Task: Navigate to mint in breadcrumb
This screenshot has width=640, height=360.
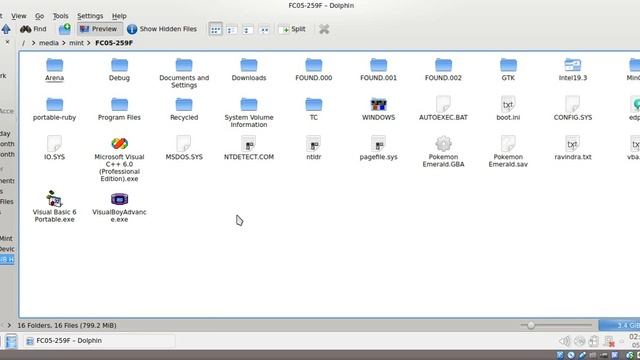Action: pos(76,43)
